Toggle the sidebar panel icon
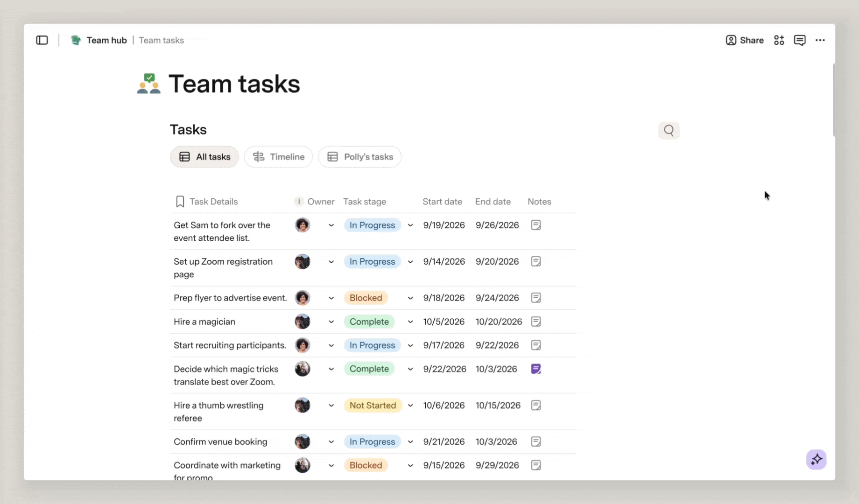Viewport: 859px width, 504px height. coord(42,40)
